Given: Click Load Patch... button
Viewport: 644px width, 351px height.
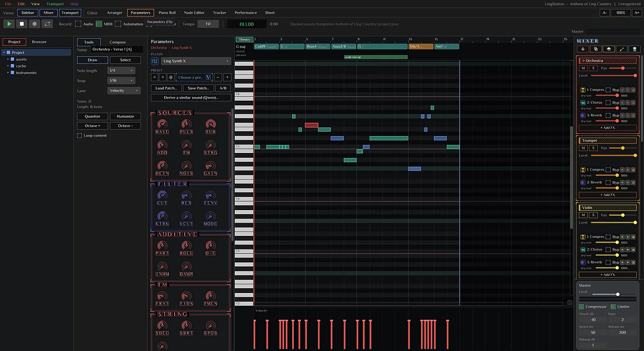Looking at the screenshot, I should point(166,88).
